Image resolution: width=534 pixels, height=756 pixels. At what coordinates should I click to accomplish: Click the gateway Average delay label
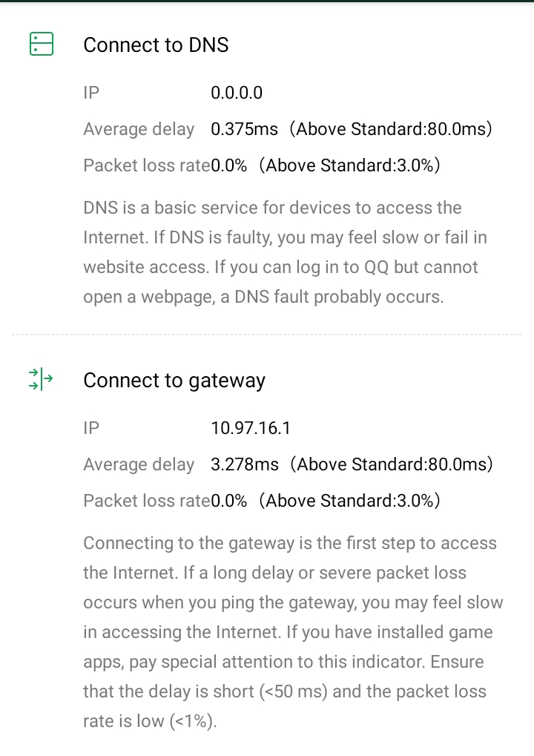pos(139,464)
